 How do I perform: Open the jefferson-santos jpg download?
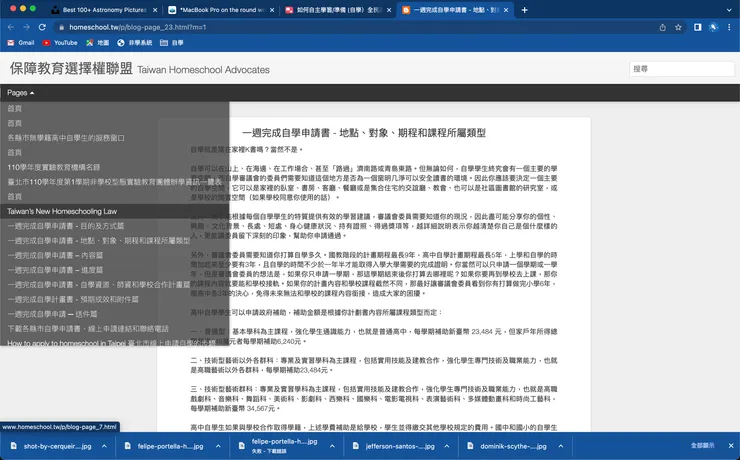point(400,446)
